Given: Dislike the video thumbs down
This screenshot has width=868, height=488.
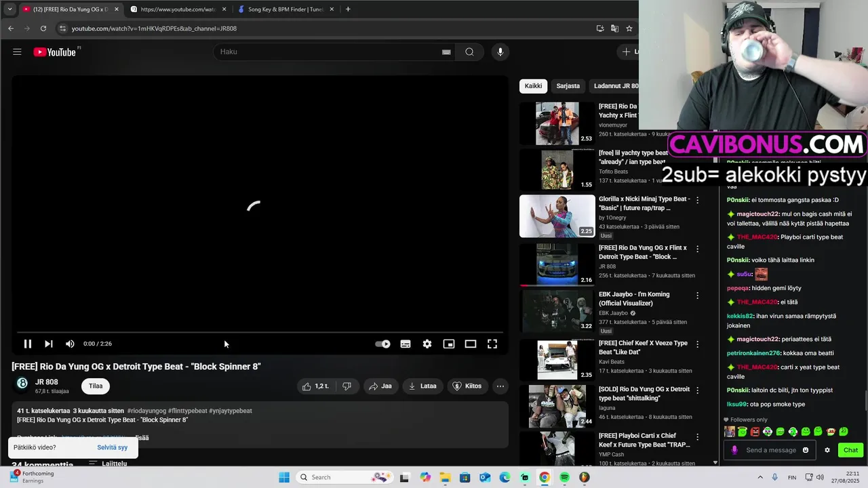Looking at the screenshot, I should pos(347,386).
